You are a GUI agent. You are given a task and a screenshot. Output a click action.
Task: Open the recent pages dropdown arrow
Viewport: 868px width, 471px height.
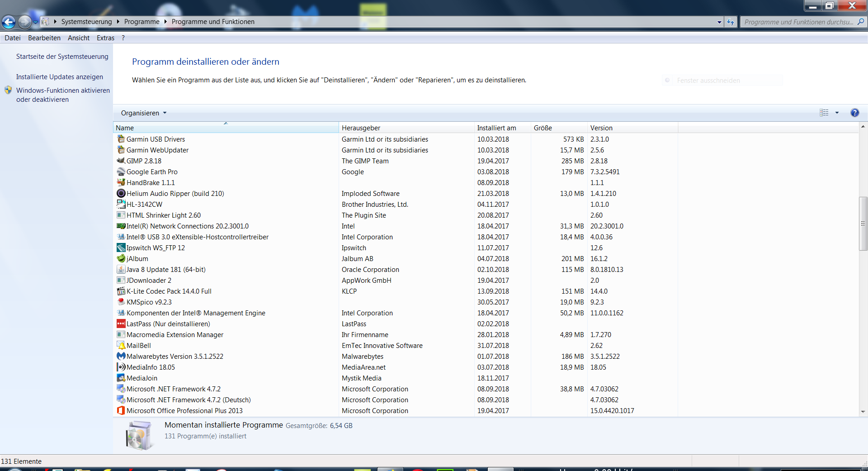point(35,22)
